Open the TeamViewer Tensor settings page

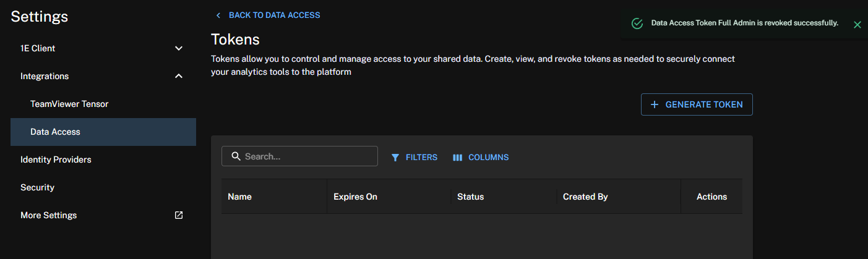click(69, 104)
